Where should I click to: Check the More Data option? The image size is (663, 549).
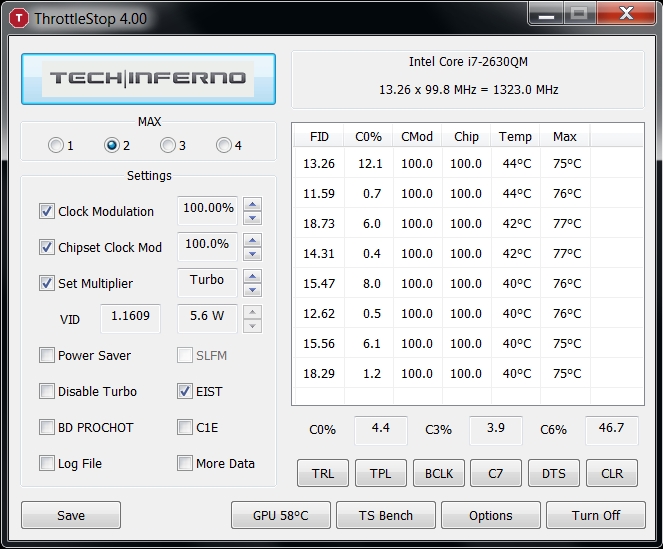[185, 463]
